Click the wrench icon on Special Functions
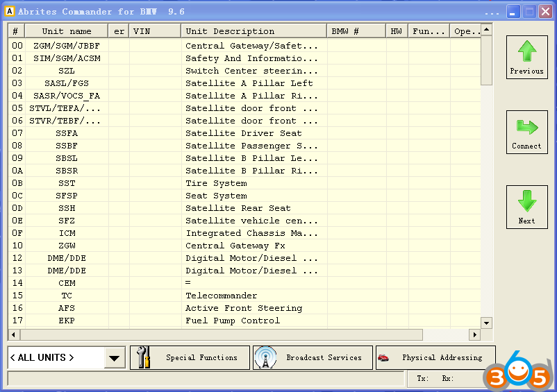 144,358
